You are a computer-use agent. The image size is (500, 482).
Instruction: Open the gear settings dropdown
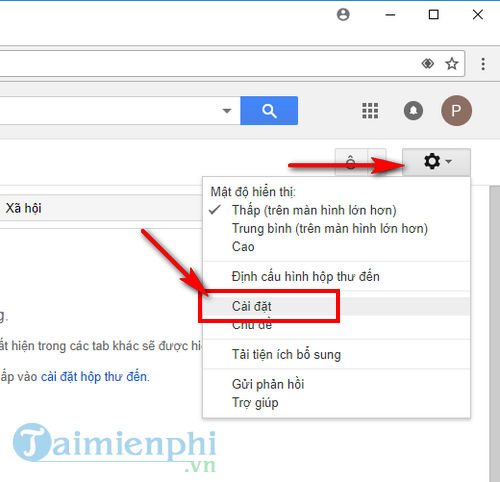[436, 162]
